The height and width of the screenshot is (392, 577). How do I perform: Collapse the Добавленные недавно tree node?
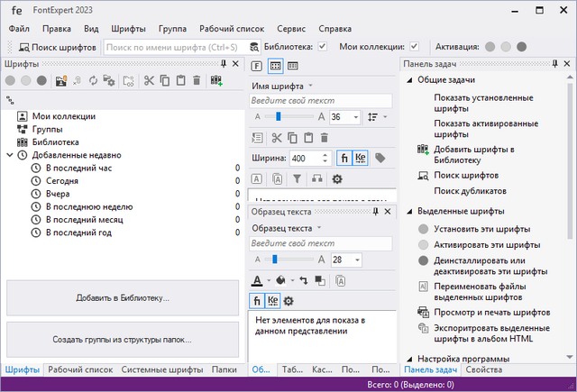tap(9, 155)
